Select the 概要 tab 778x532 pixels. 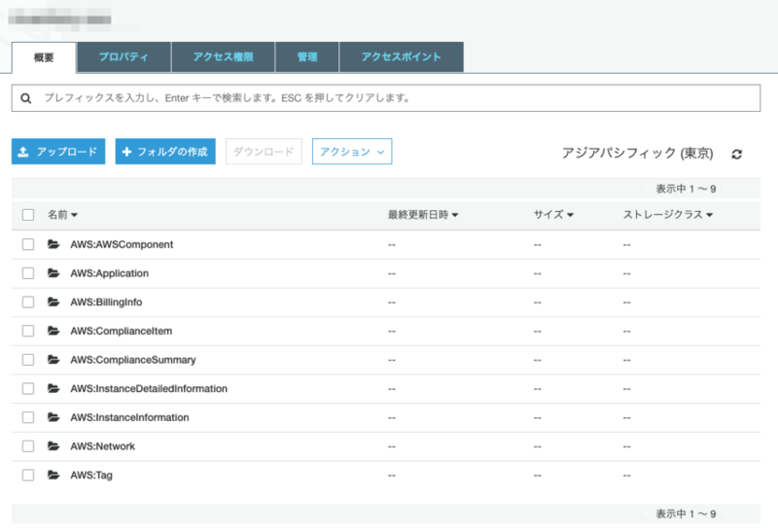point(44,57)
